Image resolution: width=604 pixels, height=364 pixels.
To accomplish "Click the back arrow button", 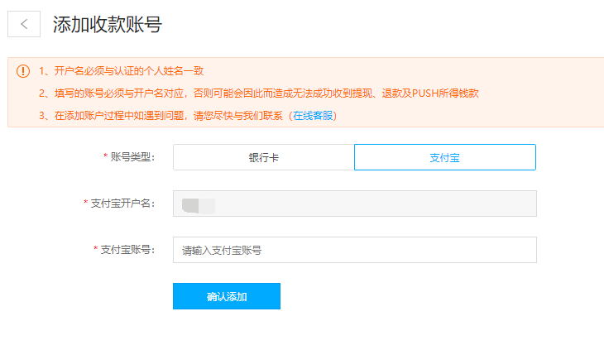I will (x=24, y=25).
